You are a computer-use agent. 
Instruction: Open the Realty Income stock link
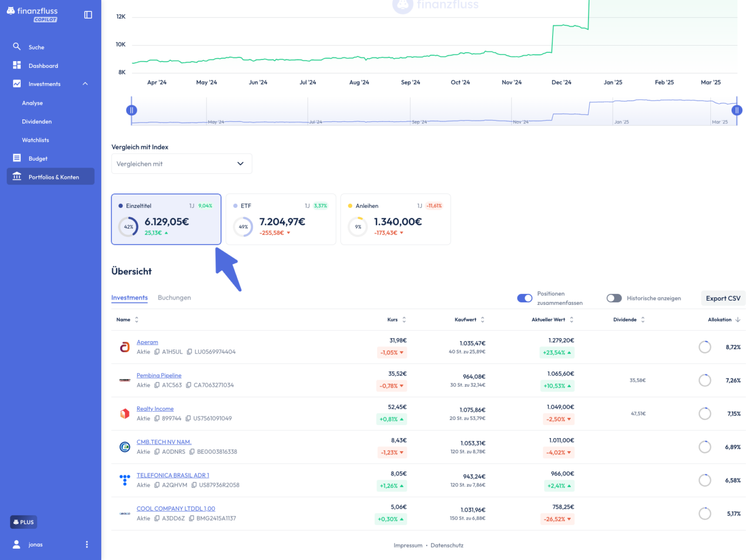[x=155, y=409]
